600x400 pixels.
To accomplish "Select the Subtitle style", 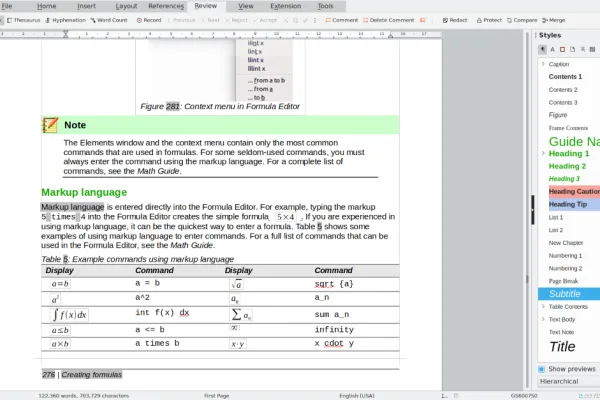I will point(569,294).
